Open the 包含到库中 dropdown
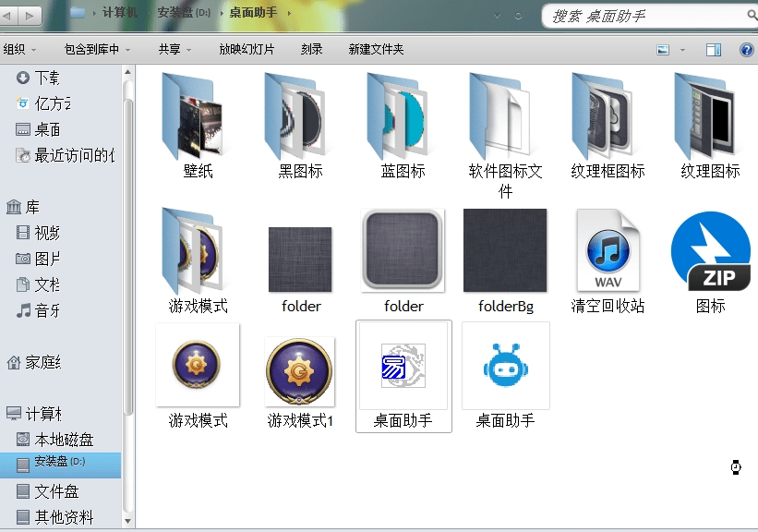The width and height of the screenshot is (758, 532). click(x=97, y=49)
